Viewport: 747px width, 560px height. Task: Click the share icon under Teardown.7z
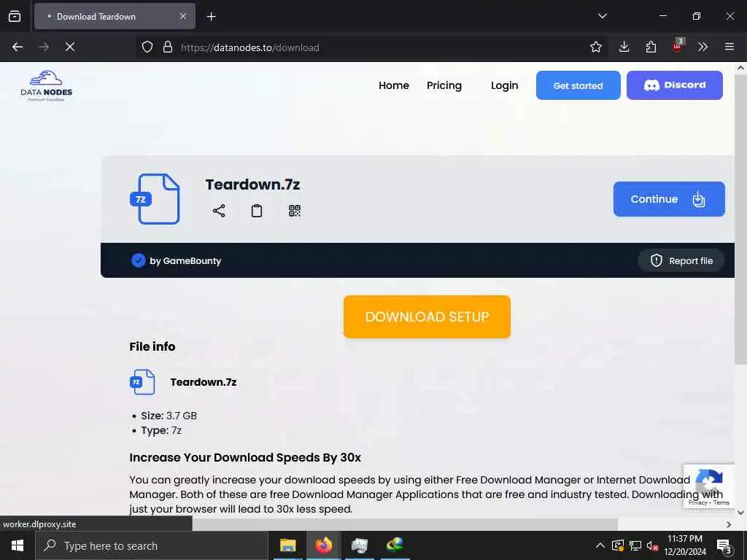point(219,211)
